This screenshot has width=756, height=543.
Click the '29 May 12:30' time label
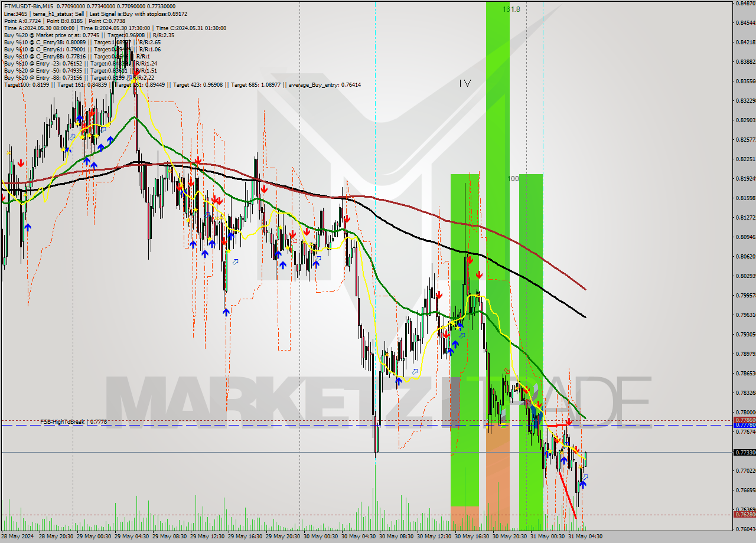point(208,537)
